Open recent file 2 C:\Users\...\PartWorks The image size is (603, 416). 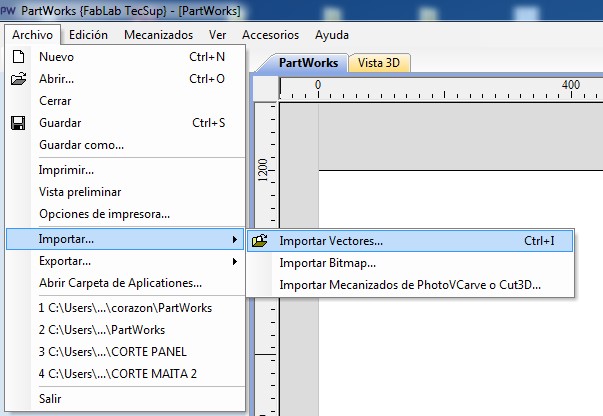pyautogui.click(x=125, y=330)
